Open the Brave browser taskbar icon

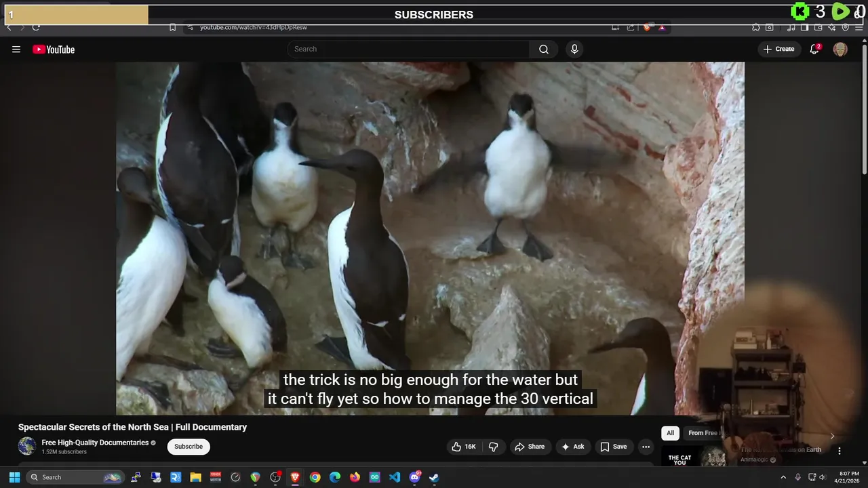[295, 477]
